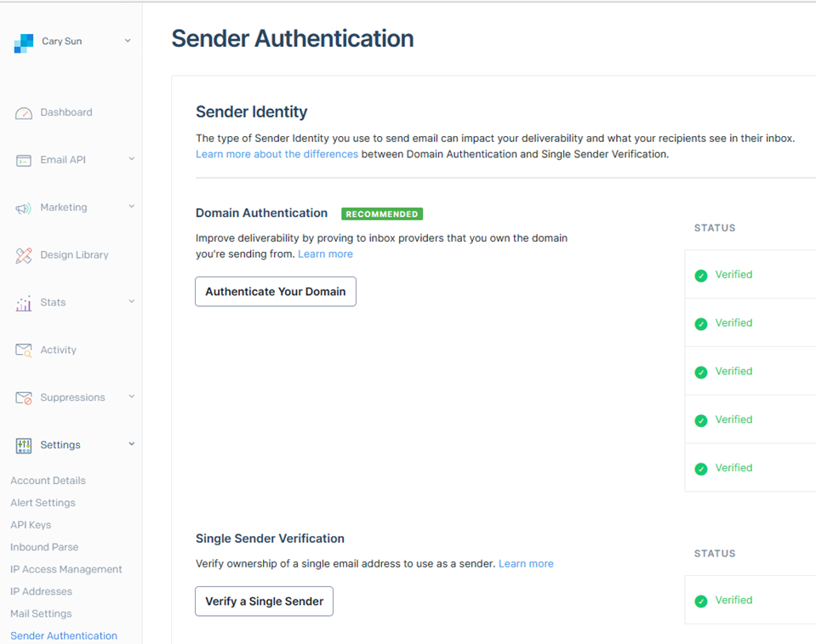816x644 pixels.
Task: Click the Activity envelope icon
Action: pos(24,350)
